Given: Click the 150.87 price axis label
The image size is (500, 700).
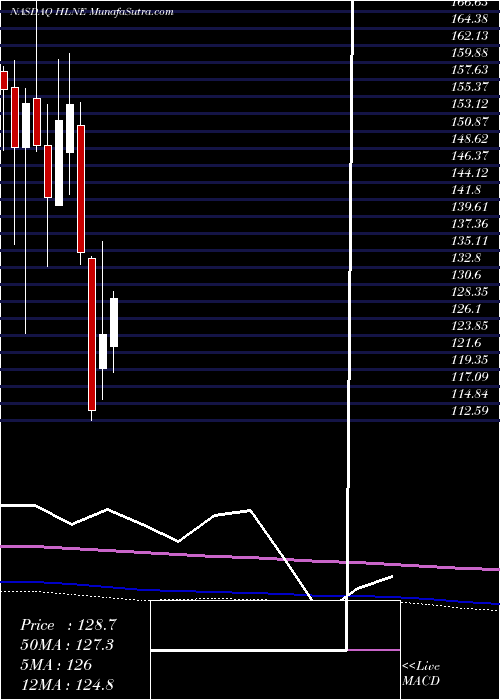Looking at the screenshot, I should 470,121.
